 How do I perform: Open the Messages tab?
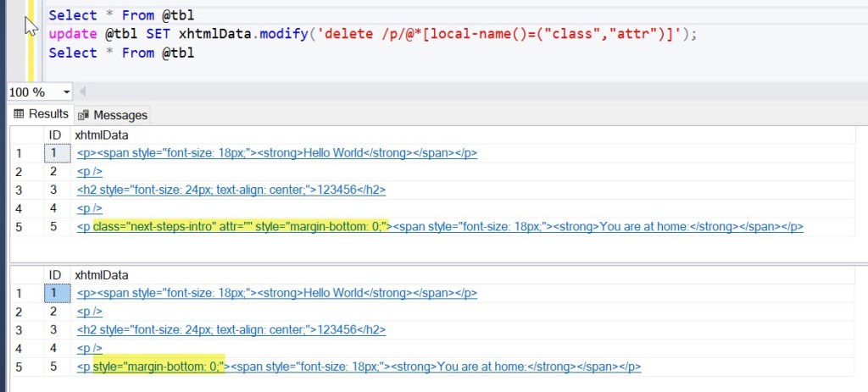[x=113, y=114]
